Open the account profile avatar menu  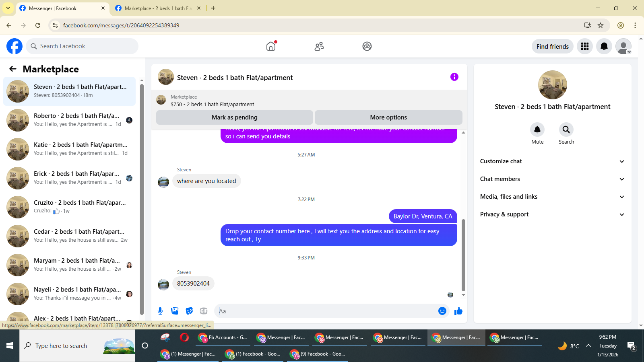(623, 46)
